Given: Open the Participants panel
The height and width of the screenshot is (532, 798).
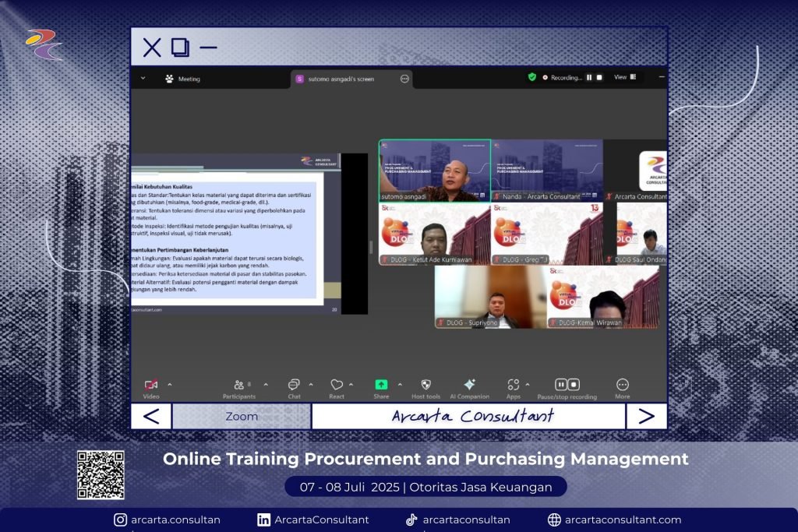Looking at the screenshot, I should click(238, 385).
